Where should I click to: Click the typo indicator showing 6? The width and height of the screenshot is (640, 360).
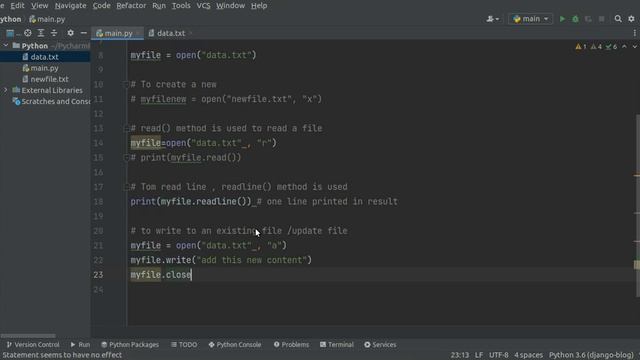611,47
